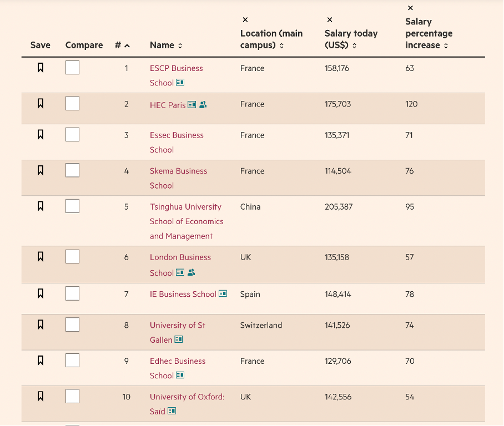Click the people icon beside HEC Paris

click(x=203, y=105)
